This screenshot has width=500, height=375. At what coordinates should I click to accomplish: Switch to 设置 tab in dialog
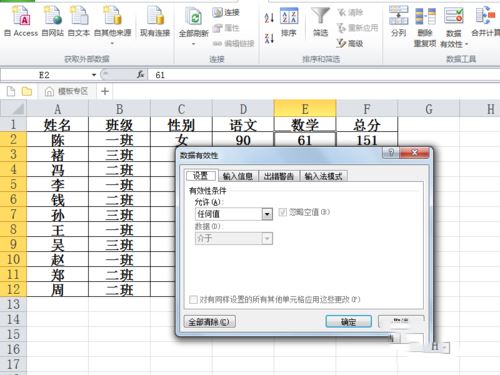201,176
